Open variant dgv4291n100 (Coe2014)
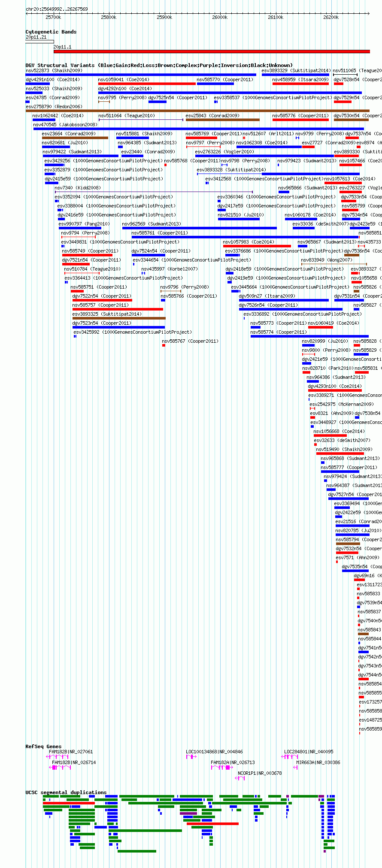382x868 pixels. [53, 79]
